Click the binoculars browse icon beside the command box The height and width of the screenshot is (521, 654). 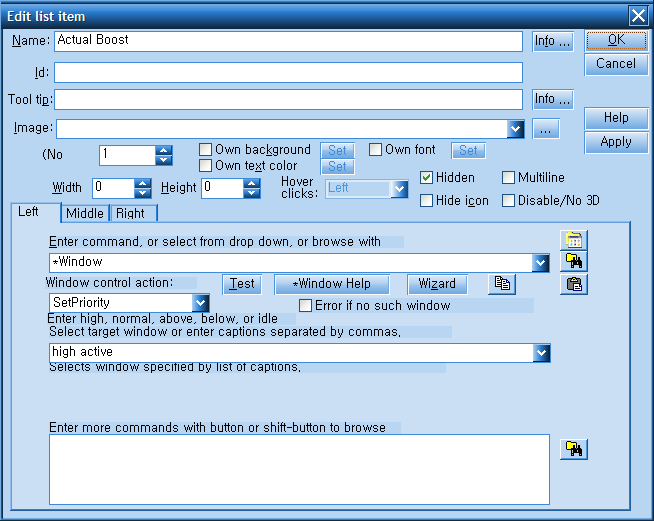click(x=574, y=262)
